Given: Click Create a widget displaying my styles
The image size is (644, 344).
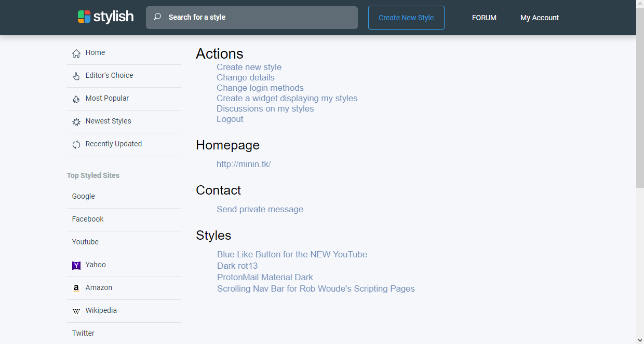Looking at the screenshot, I should tap(287, 98).
